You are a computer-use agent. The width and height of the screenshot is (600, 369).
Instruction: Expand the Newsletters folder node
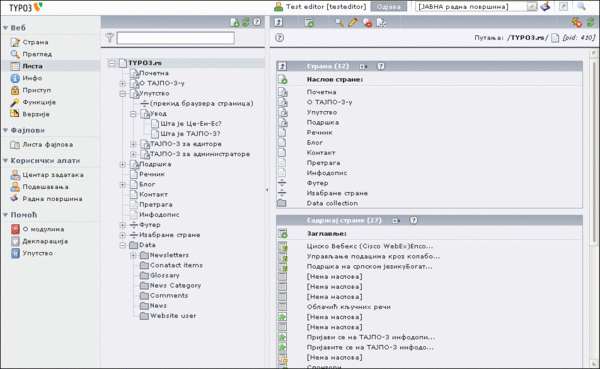pyautogui.click(x=133, y=255)
